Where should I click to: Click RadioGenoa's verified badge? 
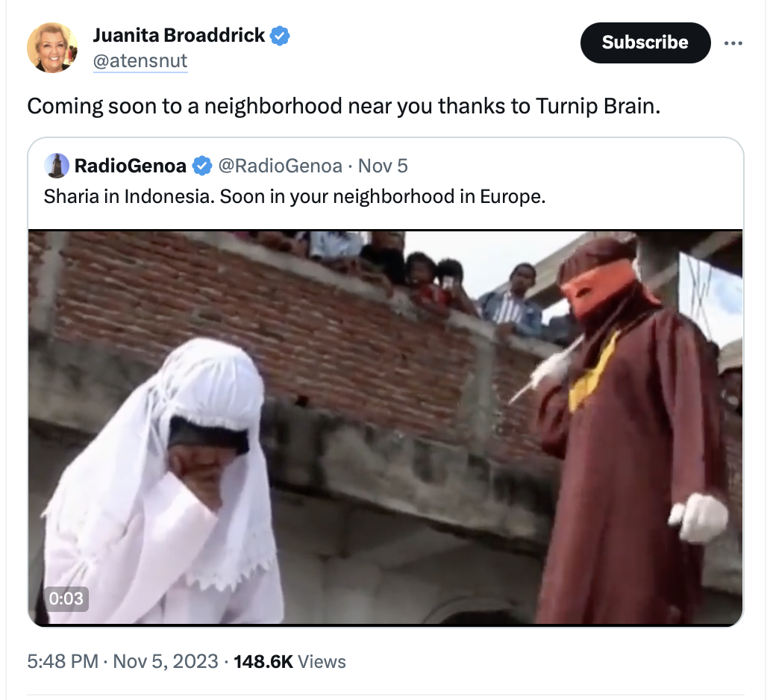[x=202, y=166]
